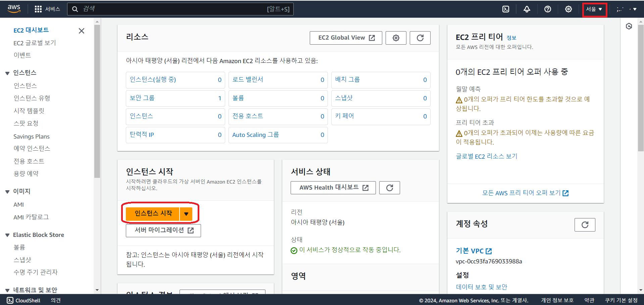Refresh the 계정 속성 panel
Viewport: 644px width, 305px height.
point(585,225)
